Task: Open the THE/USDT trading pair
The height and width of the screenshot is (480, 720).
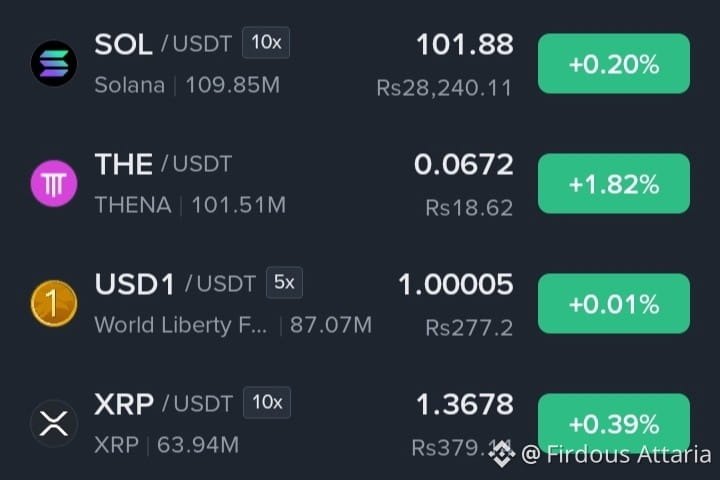Action: 163,164
